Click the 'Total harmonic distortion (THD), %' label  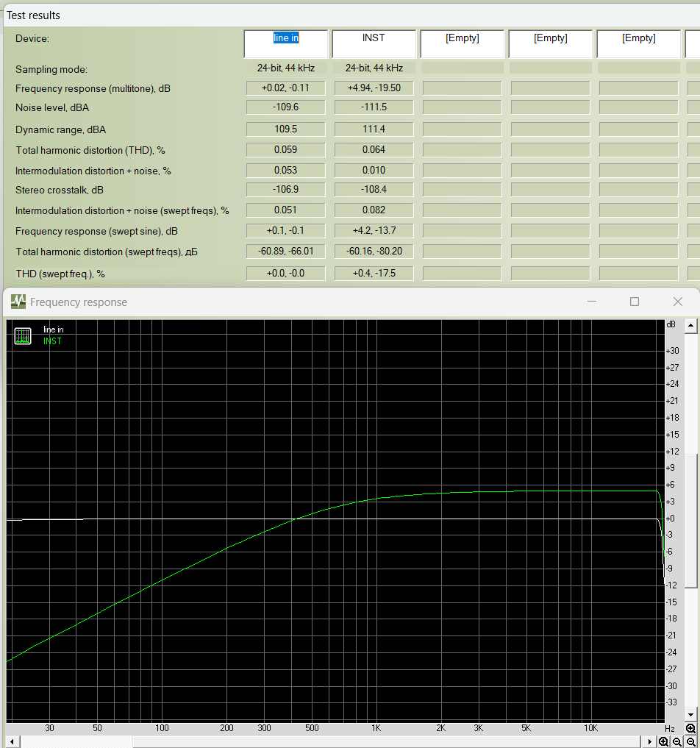click(x=90, y=150)
